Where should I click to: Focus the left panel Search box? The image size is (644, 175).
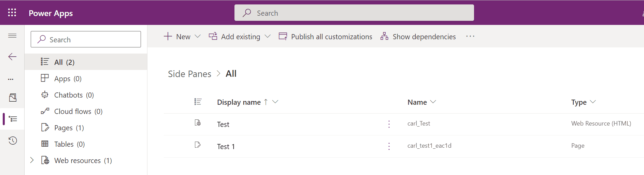86,39
